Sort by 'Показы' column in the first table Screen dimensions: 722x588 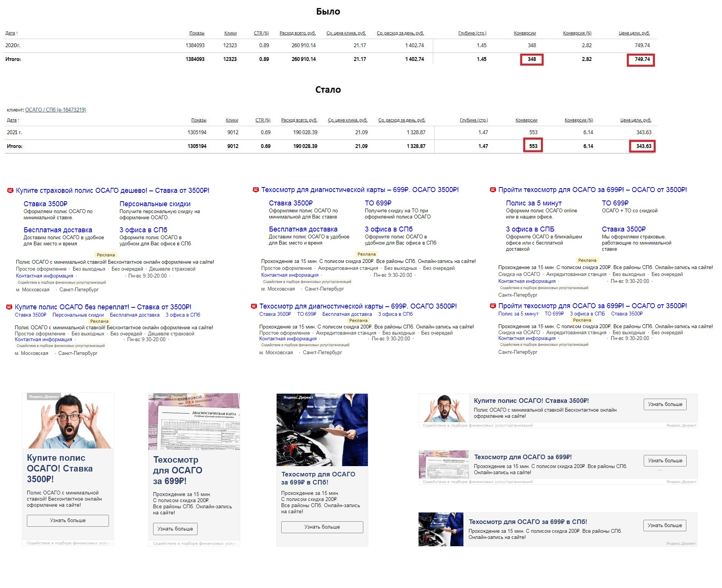tap(197, 33)
